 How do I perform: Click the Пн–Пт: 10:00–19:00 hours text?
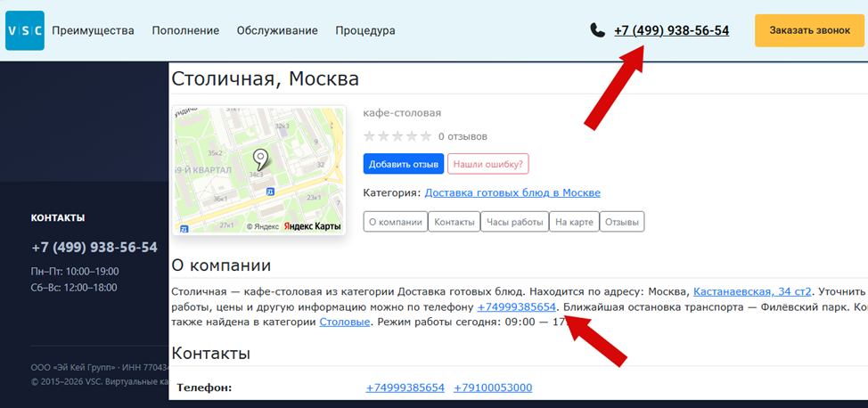click(x=75, y=272)
